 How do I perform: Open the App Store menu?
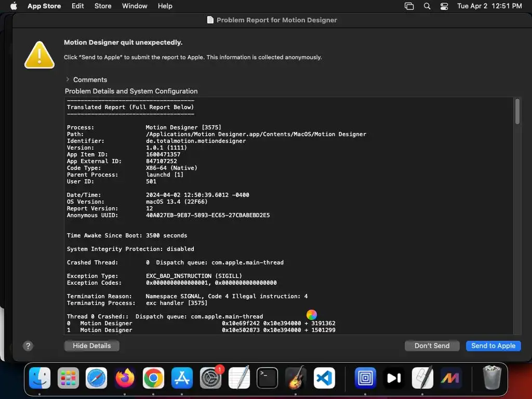coord(44,6)
